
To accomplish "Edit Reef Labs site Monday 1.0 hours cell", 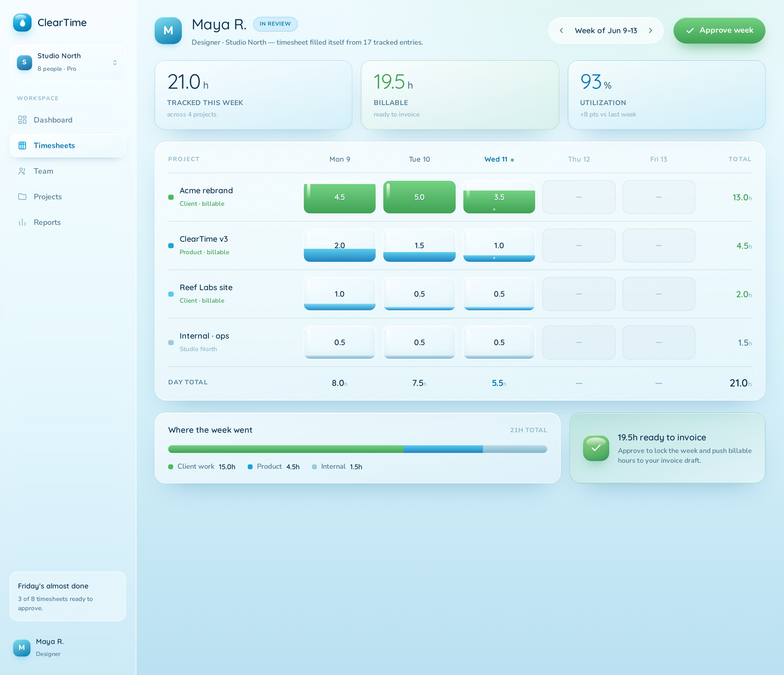I will 339,294.
